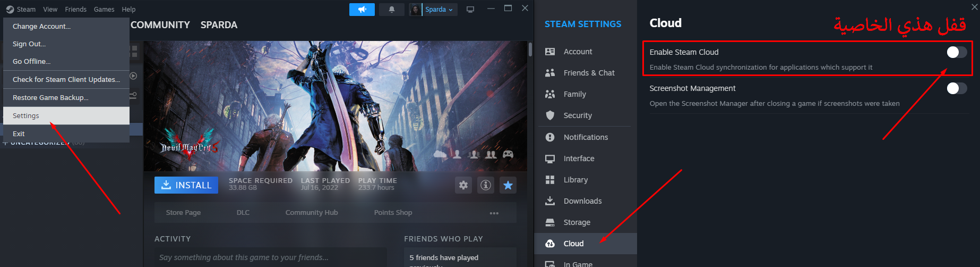Image resolution: width=980 pixels, height=267 pixels.
Task: Open the Store Page link
Action: pos(183,213)
